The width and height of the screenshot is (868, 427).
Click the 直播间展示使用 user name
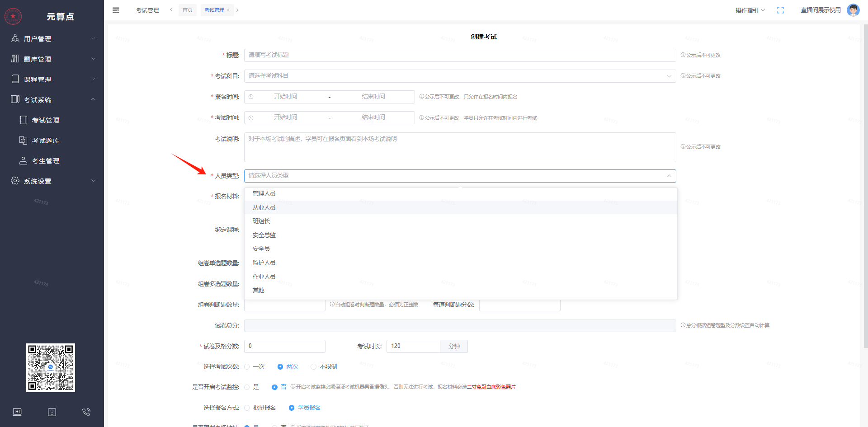(821, 10)
